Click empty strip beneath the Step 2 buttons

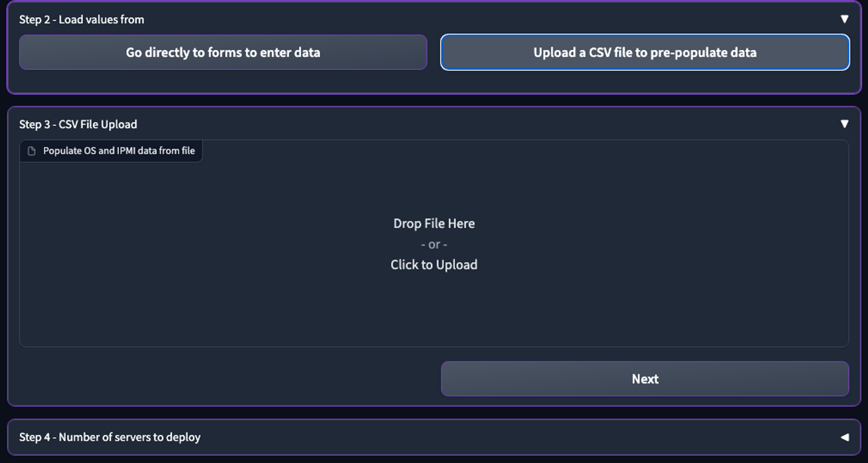click(434, 81)
